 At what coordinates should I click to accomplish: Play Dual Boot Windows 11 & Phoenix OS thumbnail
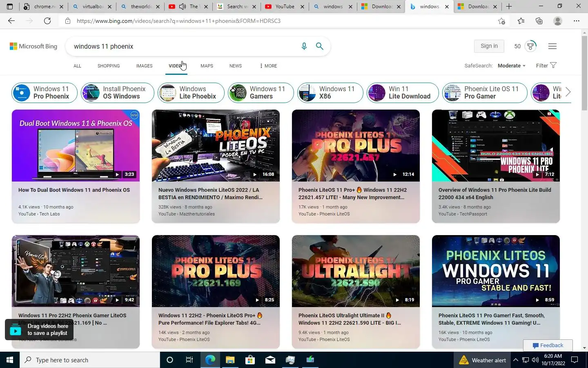[76, 146]
